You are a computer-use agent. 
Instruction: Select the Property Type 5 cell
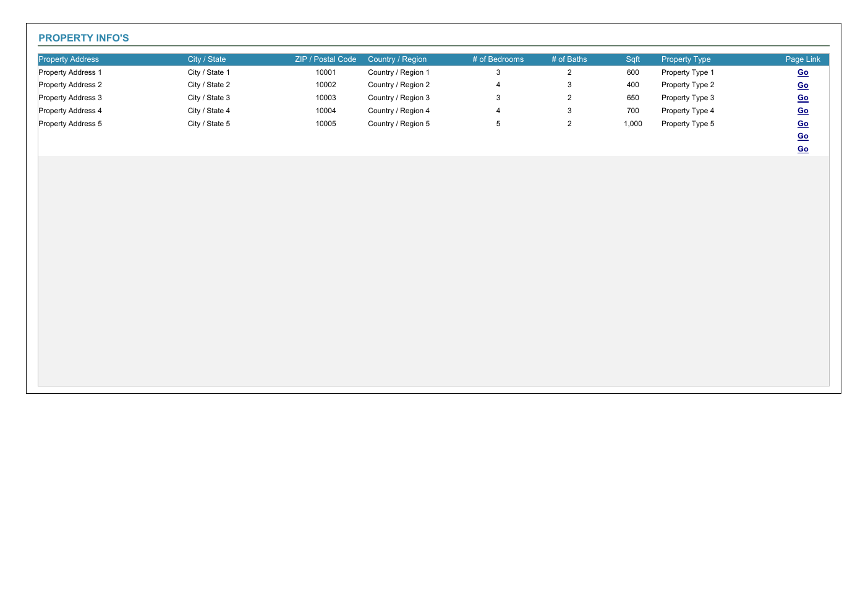(687, 124)
